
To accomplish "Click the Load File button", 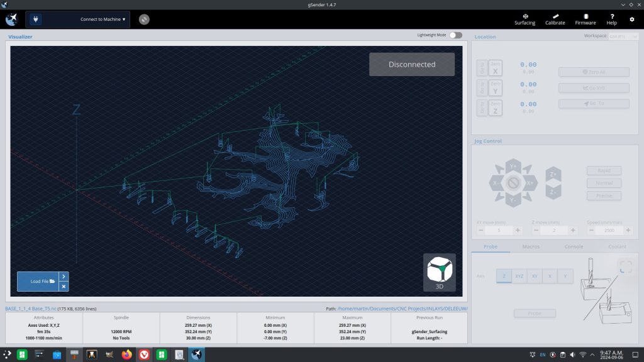I will click(38, 281).
